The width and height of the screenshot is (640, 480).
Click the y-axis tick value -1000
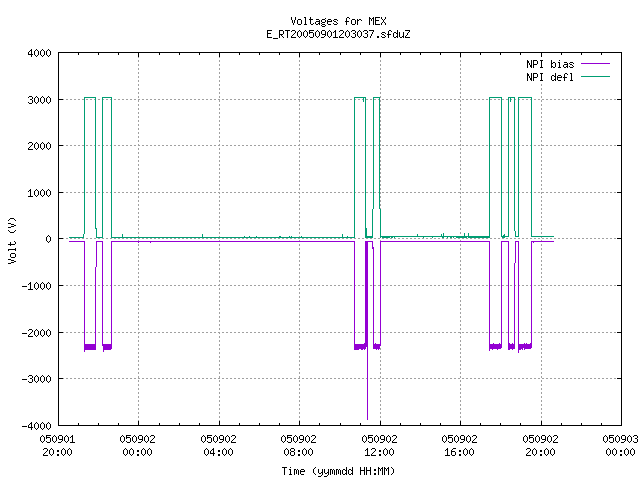pos(37,286)
